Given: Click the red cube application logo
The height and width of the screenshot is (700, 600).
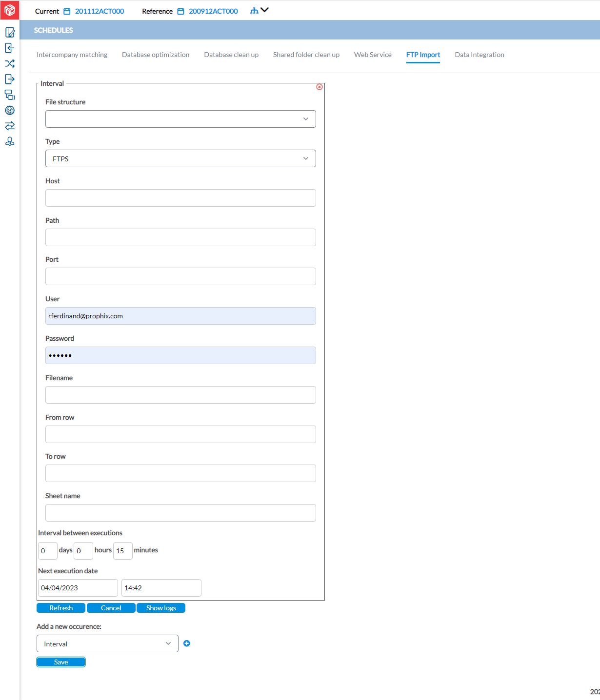Looking at the screenshot, I should [10, 10].
